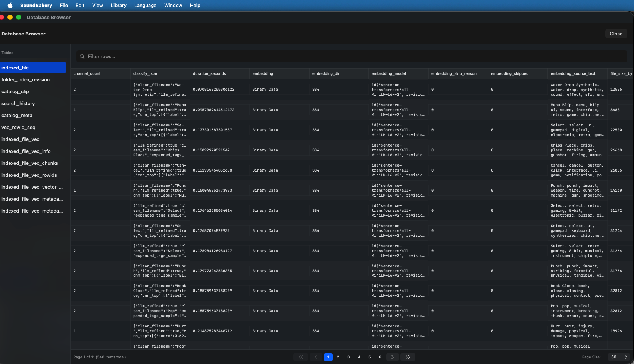Click the Apple menu icon
The image size is (634, 364).
(10, 5)
